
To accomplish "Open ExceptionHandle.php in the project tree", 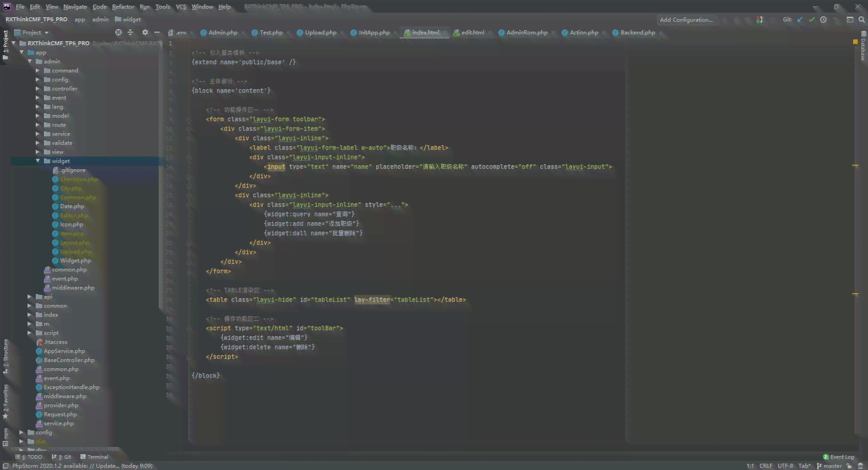I will [x=68, y=387].
